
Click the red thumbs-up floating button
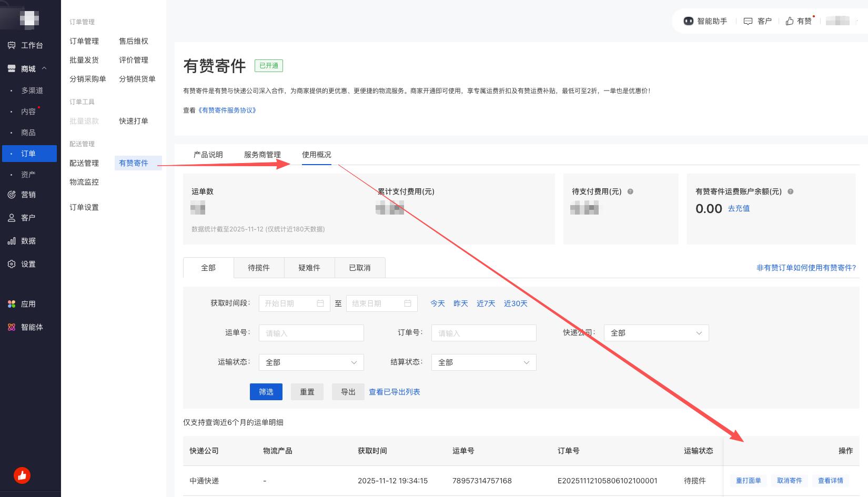coord(22,475)
